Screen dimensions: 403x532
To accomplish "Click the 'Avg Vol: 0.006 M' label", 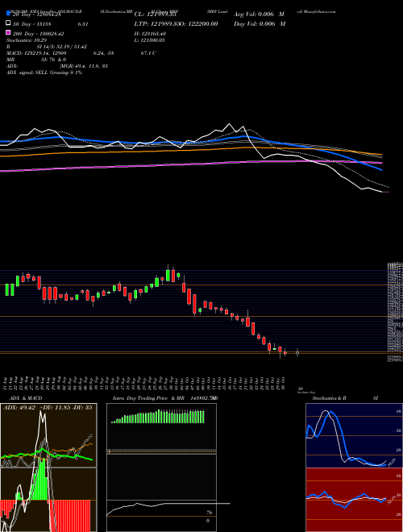I will coord(260,15).
